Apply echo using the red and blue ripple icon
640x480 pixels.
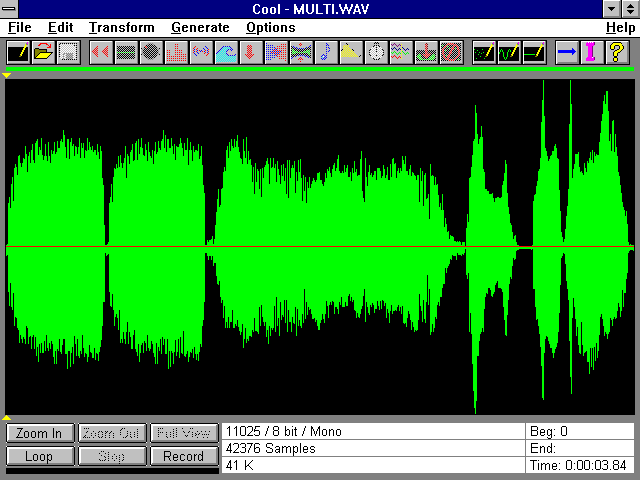tap(201, 52)
